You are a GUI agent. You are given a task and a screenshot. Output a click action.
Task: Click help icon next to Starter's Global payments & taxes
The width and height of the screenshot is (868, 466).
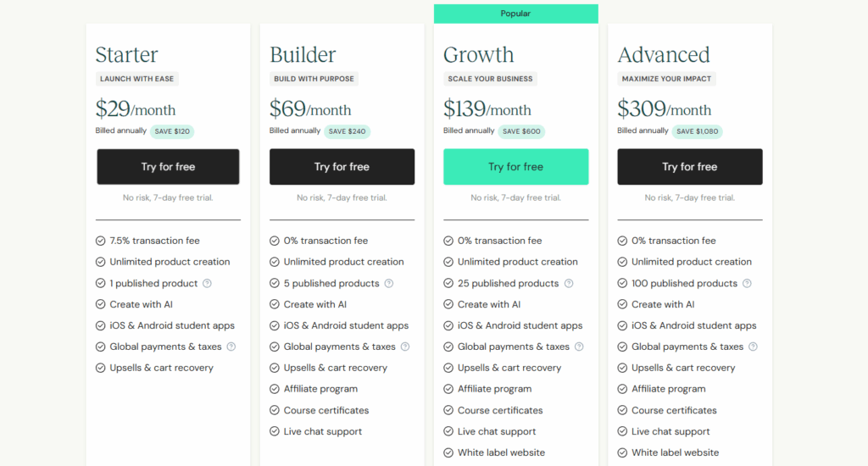click(x=231, y=347)
